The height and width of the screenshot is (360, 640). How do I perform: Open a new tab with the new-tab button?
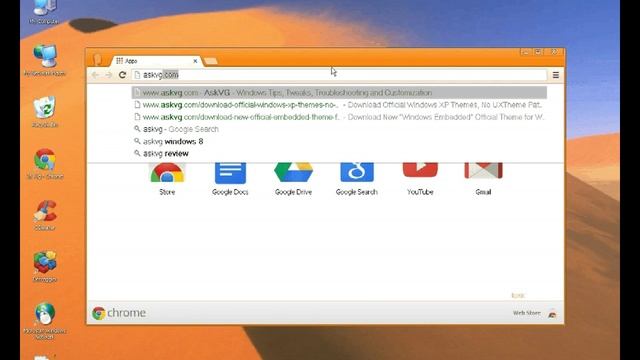(211, 61)
